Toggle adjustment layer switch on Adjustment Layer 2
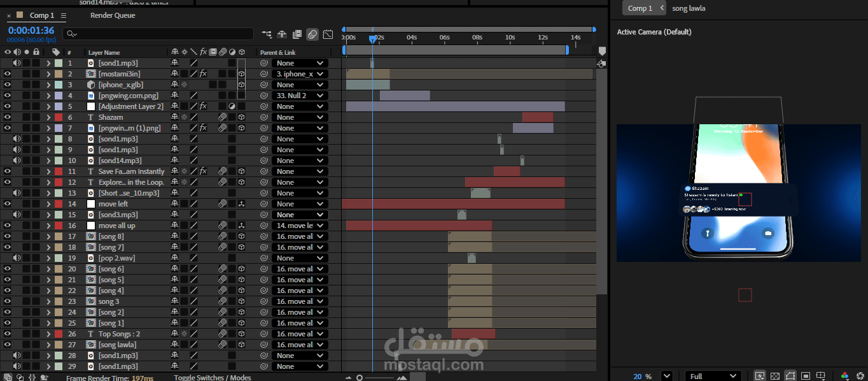The height and width of the screenshot is (381, 868). [232, 106]
